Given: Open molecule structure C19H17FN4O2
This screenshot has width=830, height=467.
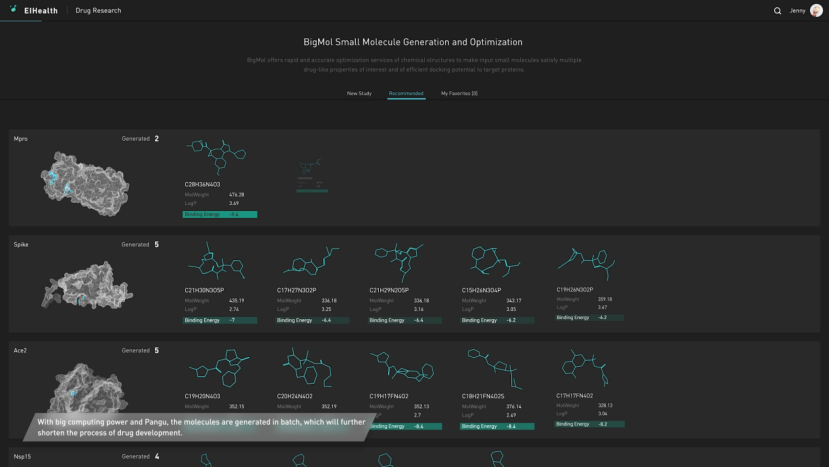Looking at the screenshot, I should [402, 368].
